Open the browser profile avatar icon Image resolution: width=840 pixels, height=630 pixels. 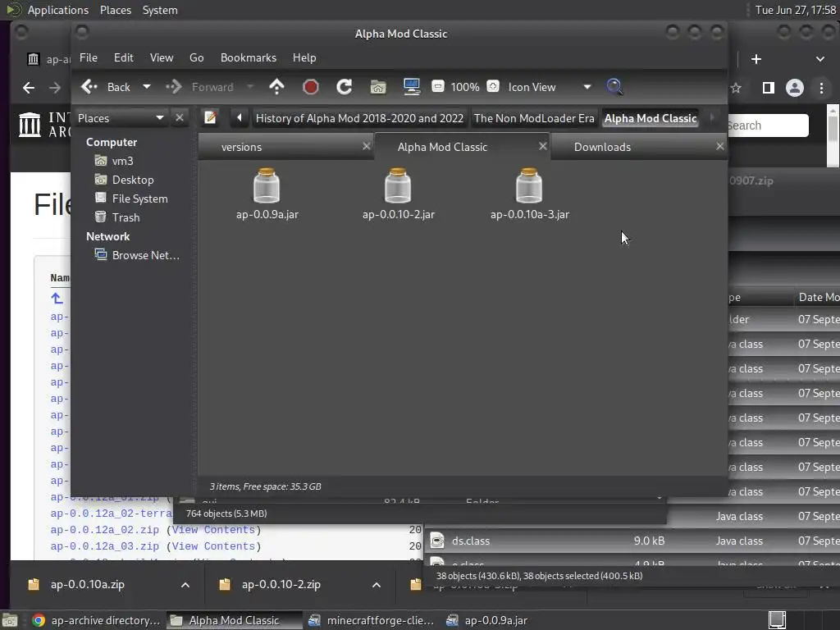tap(794, 87)
